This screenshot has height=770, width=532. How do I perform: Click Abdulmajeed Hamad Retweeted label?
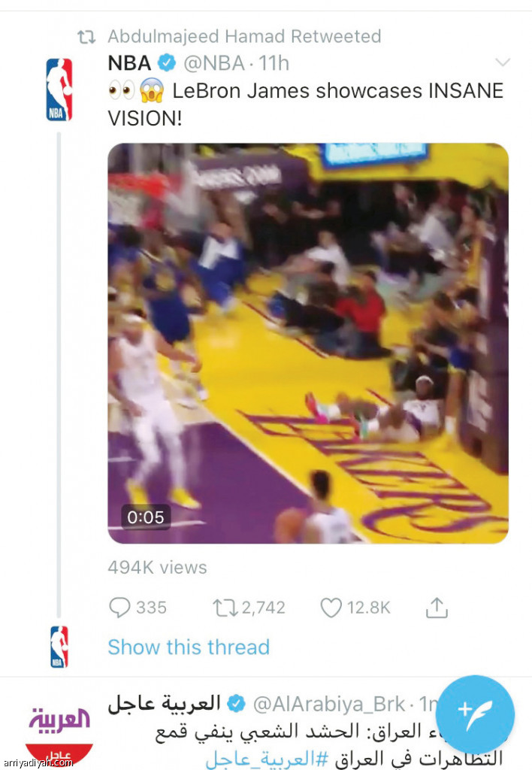244,36
